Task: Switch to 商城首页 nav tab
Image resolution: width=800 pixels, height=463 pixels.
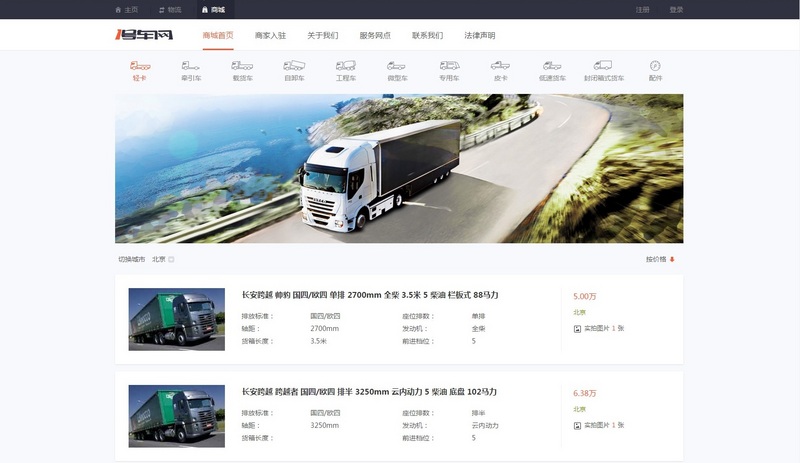Action: coord(218,35)
